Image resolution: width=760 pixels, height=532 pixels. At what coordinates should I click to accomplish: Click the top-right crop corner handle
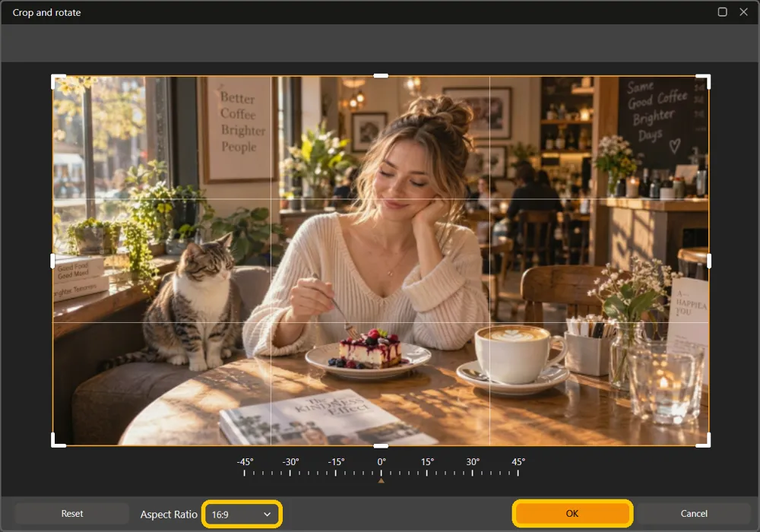point(704,81)
